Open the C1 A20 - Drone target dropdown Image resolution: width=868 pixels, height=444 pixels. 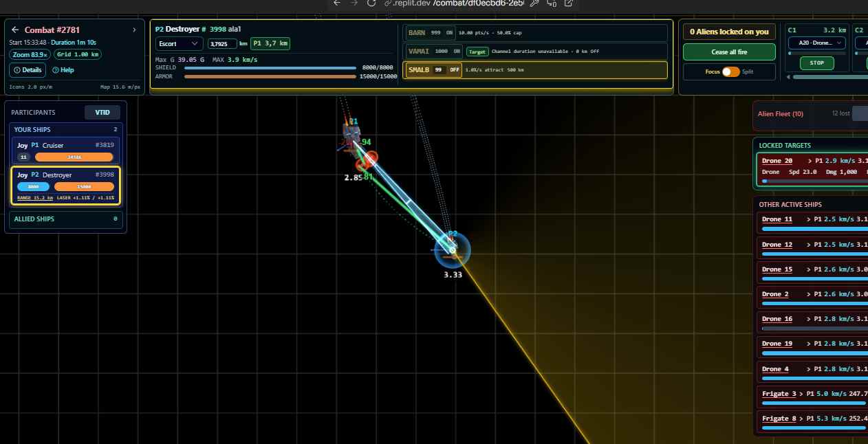point(817,43)
